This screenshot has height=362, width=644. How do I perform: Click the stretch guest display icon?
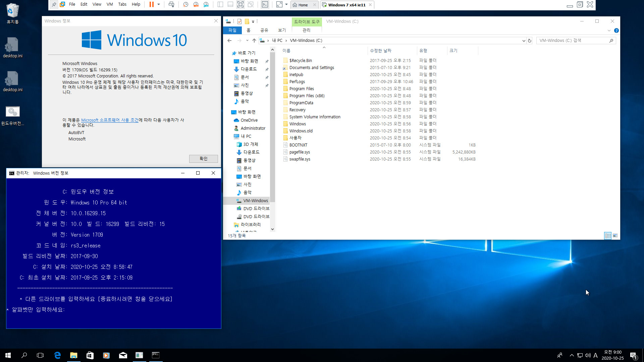click(279, 5)
